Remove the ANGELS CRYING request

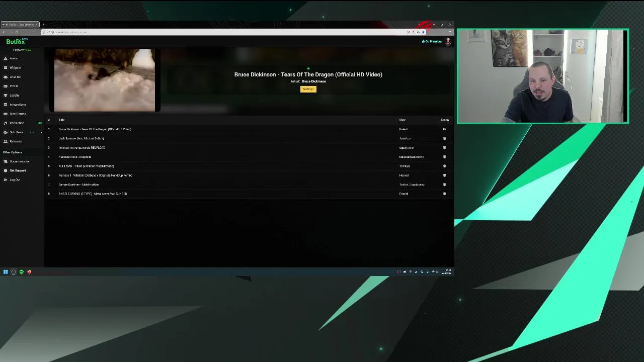point(444,194)
